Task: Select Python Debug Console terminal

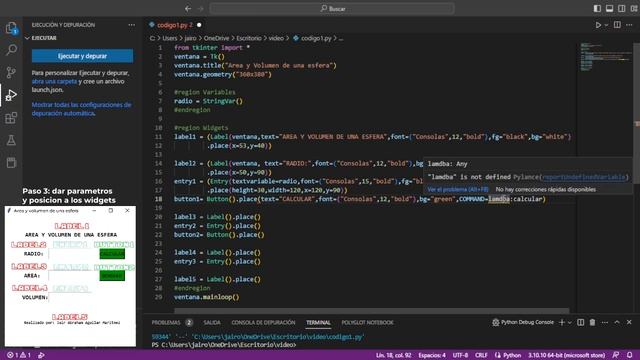Action: tap(523, 322)
